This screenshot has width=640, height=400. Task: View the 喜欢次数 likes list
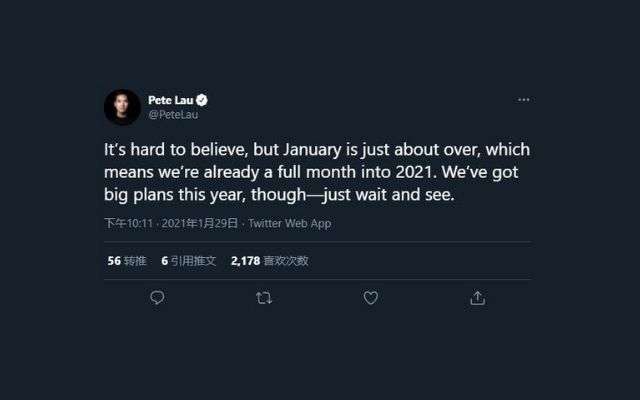[286, 261]
